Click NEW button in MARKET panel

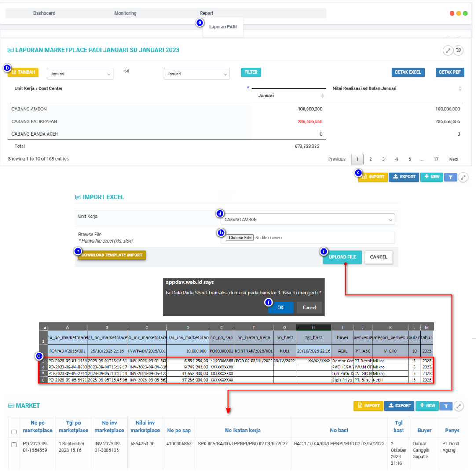(x=427, y=406)
